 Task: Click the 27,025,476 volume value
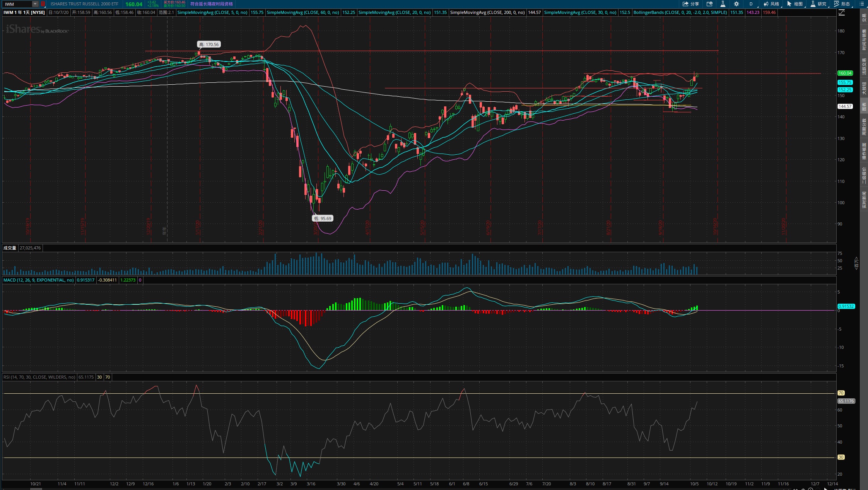pyautogui.click(x=30, y=248)
